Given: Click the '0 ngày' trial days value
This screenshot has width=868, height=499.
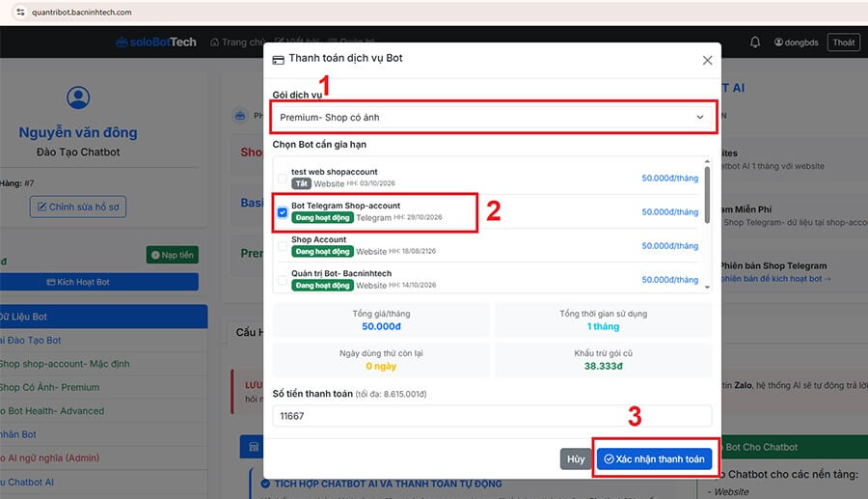Looking at the screenshot, I should pyautogui.click(x=381, y=366).
